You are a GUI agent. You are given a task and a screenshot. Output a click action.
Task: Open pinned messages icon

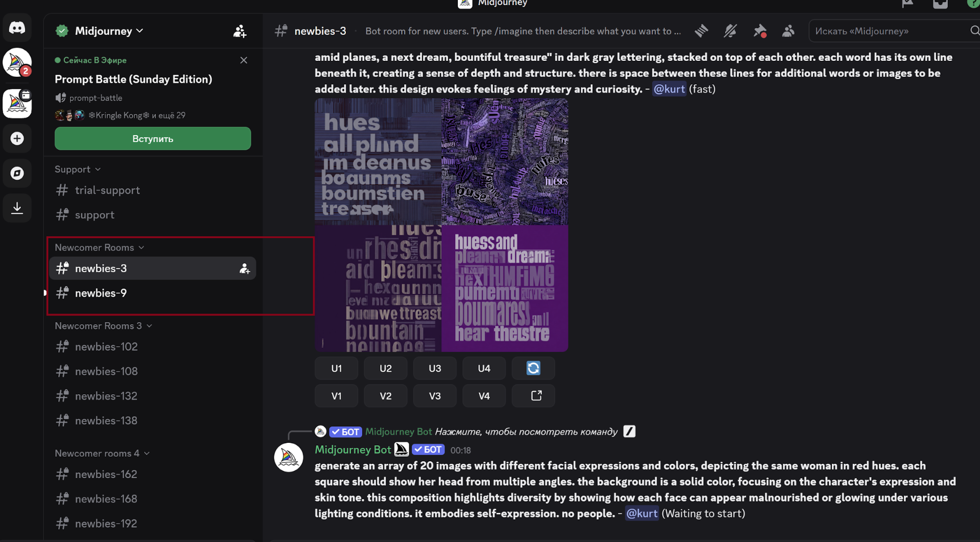pyautogui.click(x=760, y=31)
